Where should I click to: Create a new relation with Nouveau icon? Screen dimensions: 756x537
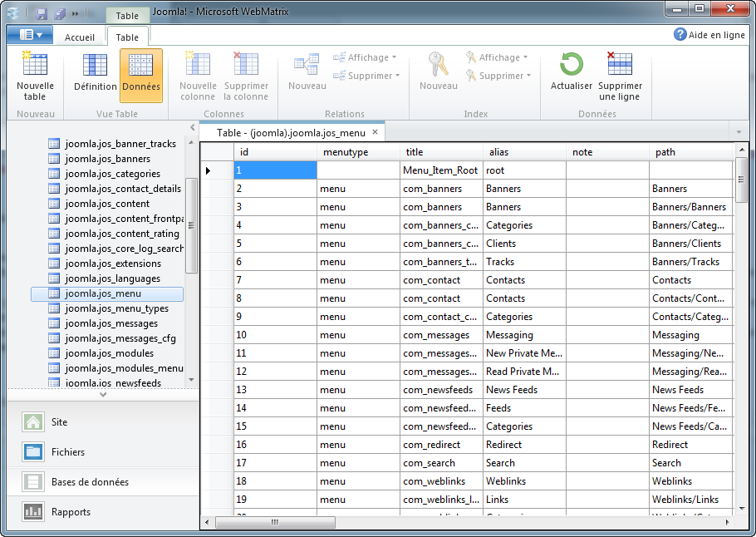pos(307,75)
